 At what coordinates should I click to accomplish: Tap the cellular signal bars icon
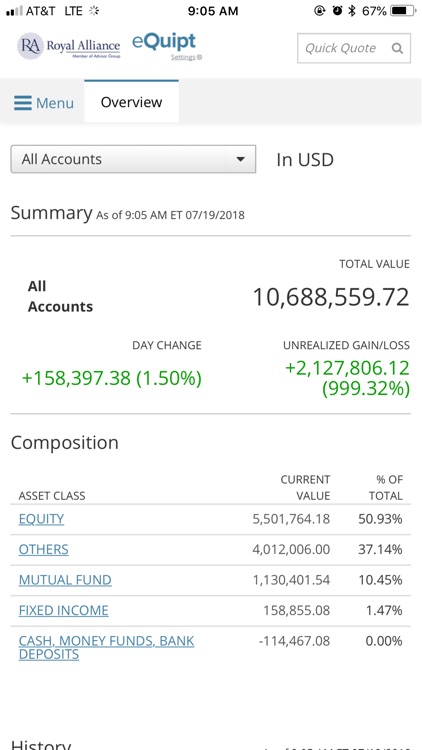[x=14, y=11]
